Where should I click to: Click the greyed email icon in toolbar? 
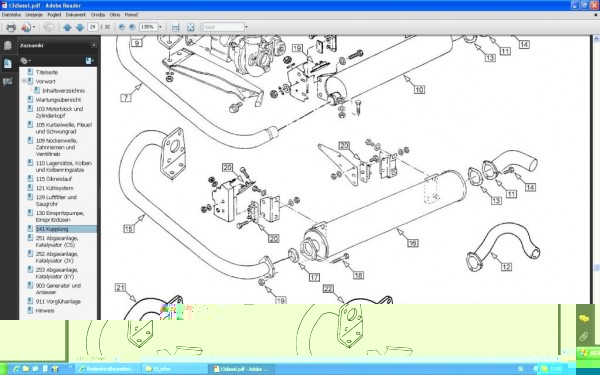[x=49, y=27]
